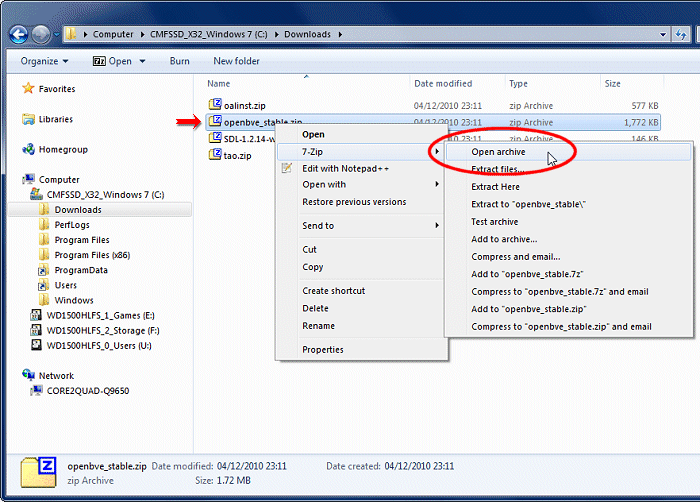
Task: Click the refresh button beside address bar
Action: click(x=681, y=34)
